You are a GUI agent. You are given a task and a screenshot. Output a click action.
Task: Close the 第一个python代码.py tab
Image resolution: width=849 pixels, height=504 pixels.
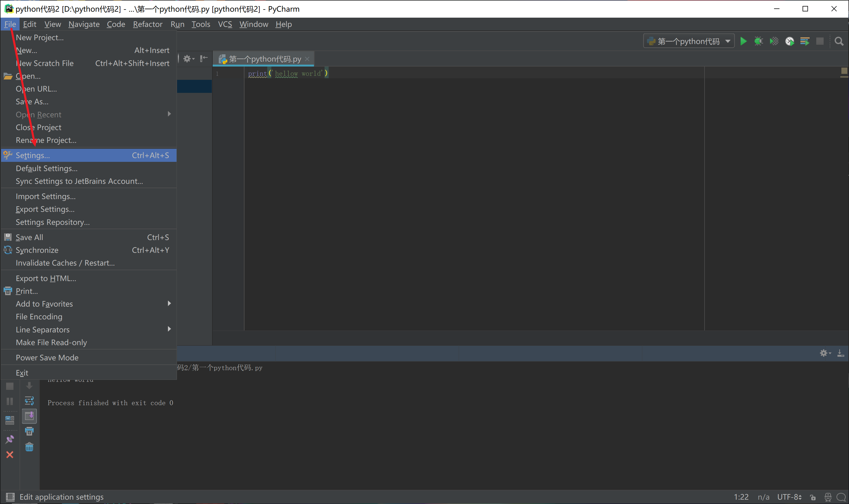pyautogui.click(x=307, y=59)
